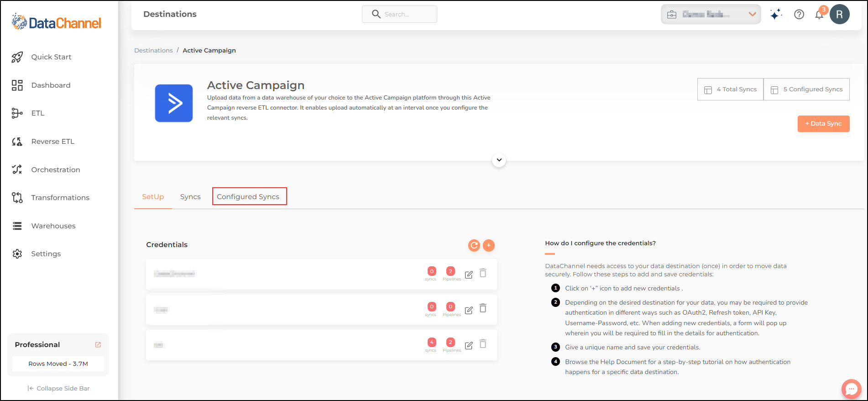Delete the first credential row
The image size is (868, 401).
(483, 273)
